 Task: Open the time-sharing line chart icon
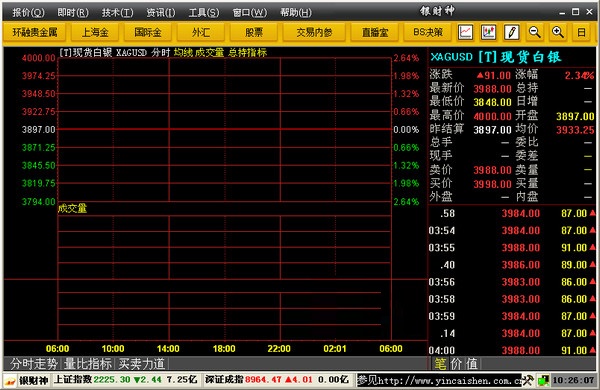(465, 32)
